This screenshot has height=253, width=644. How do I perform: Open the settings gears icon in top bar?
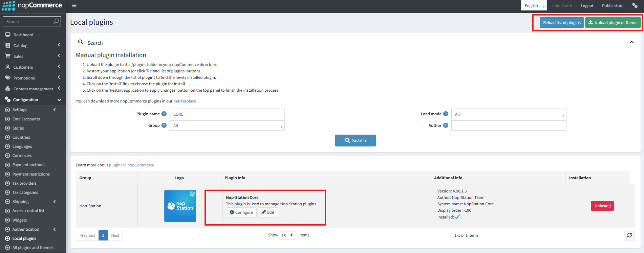pos(635,5)
